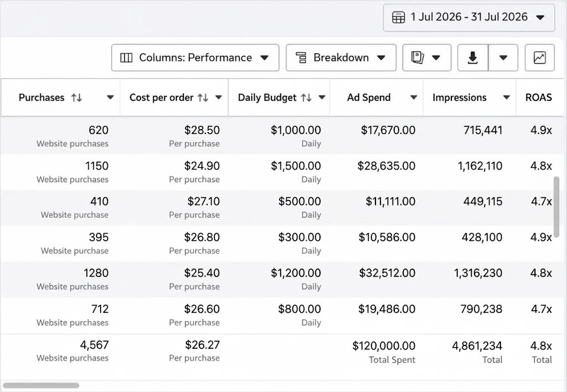The width and height of the screenshot is (567, 392).
Task: Click the 428,100 impressions value
Action: pyautogui.click(x=482, y=237)
